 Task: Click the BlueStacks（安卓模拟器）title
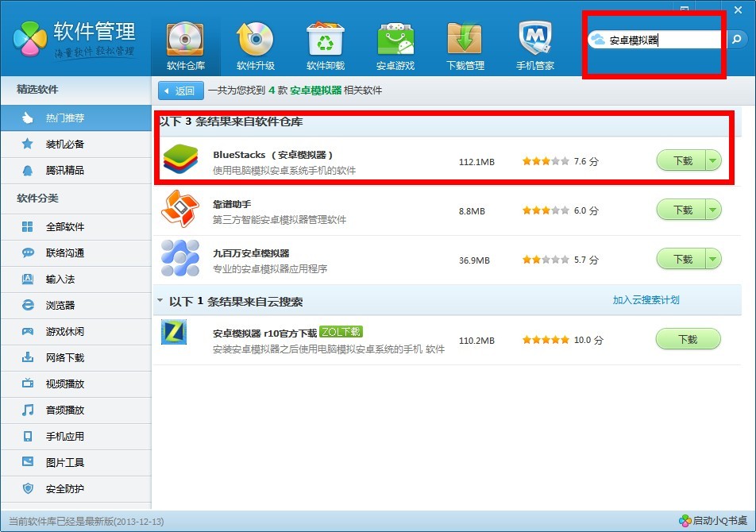[273, 155]
